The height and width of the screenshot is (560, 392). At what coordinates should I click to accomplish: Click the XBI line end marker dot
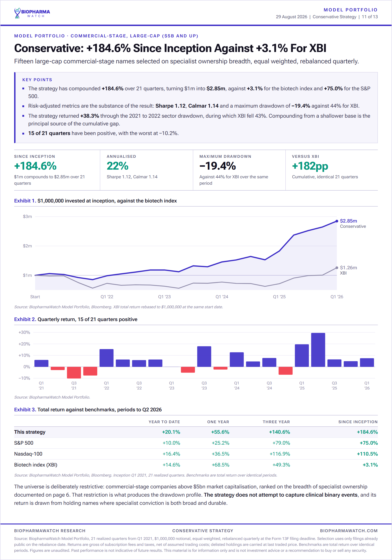coord(337,268)
